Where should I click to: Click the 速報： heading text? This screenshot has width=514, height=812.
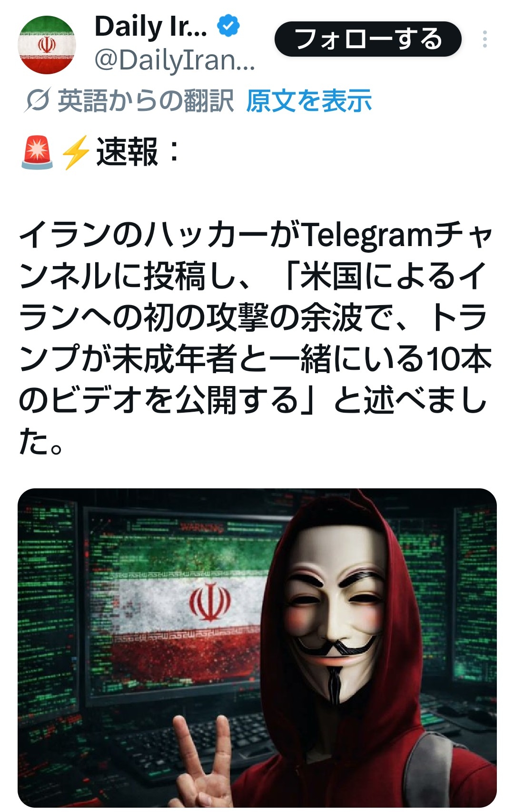(x=138, y=152)
